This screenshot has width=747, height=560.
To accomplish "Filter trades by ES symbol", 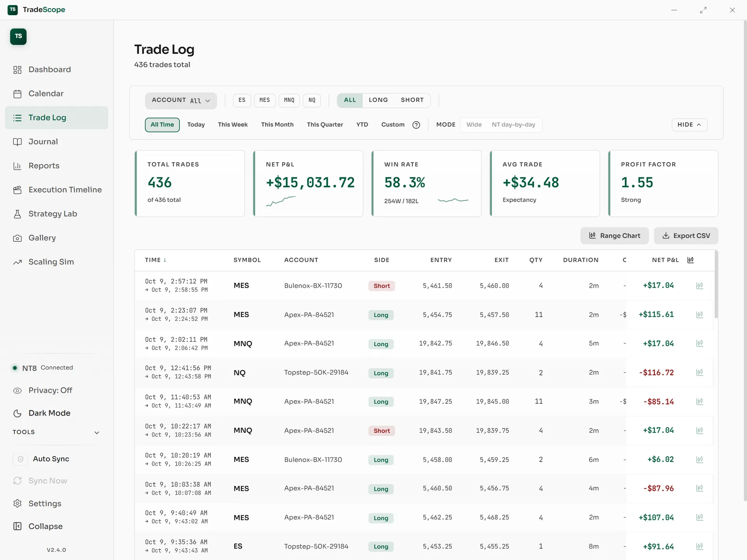I will (x=242, y=100).
